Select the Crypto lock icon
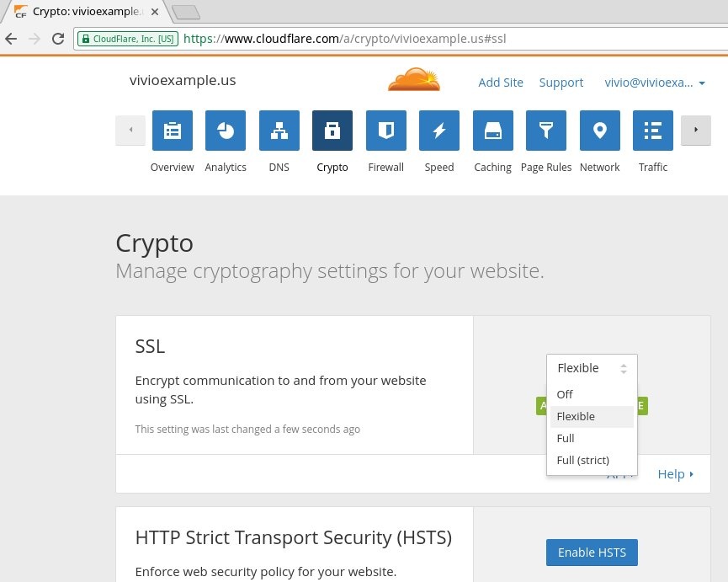The image size is (728, 582). pos(332,131)
